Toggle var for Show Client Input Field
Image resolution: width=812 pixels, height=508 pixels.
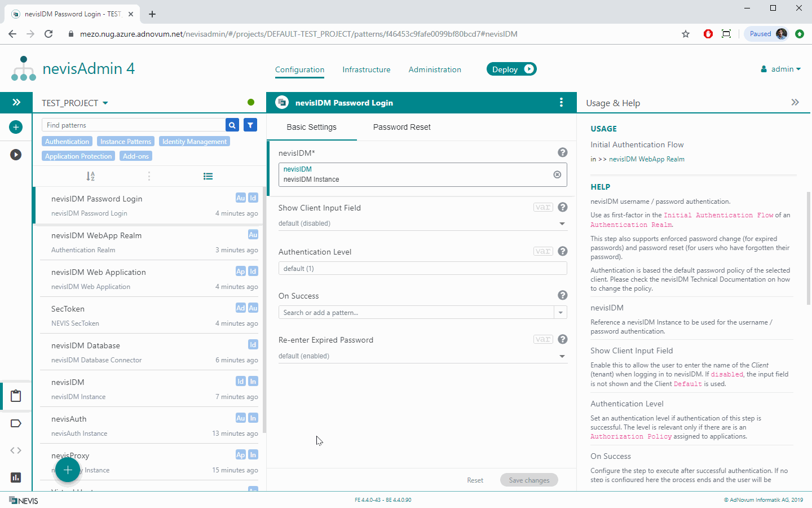(x=543, y=207)
